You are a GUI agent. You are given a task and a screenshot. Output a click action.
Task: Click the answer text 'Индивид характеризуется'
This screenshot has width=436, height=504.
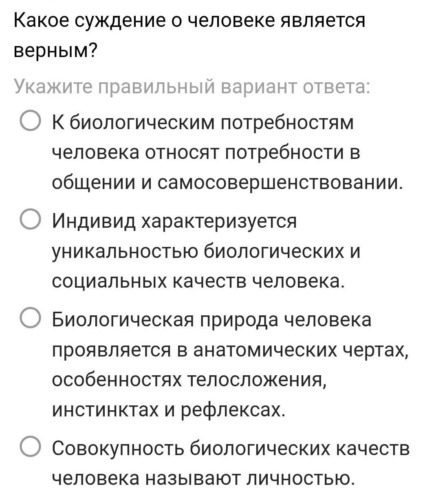pos(174,221)
